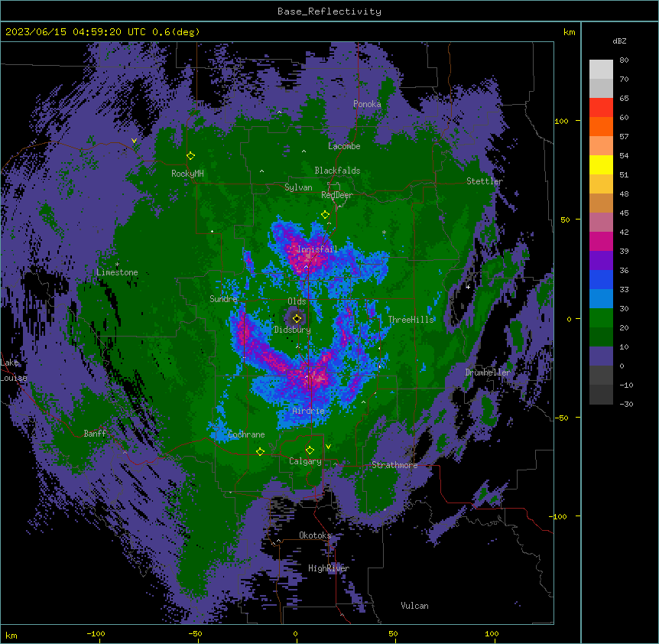Select the Lacombe city label
This screenshot has width=659, height=644.
pos(344,146)
